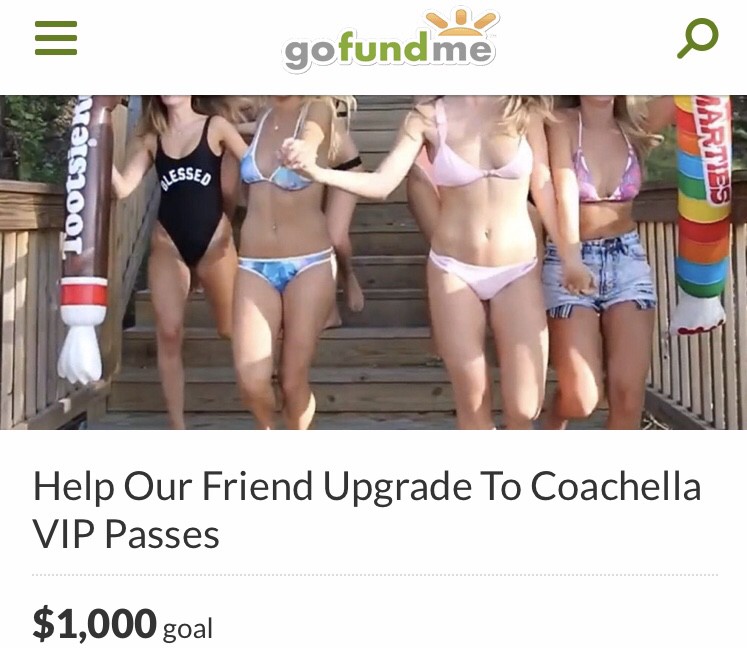
Task: Click the BLESSED text on black swimsuit
Action: pyautogui.click(x=186, y=179)
